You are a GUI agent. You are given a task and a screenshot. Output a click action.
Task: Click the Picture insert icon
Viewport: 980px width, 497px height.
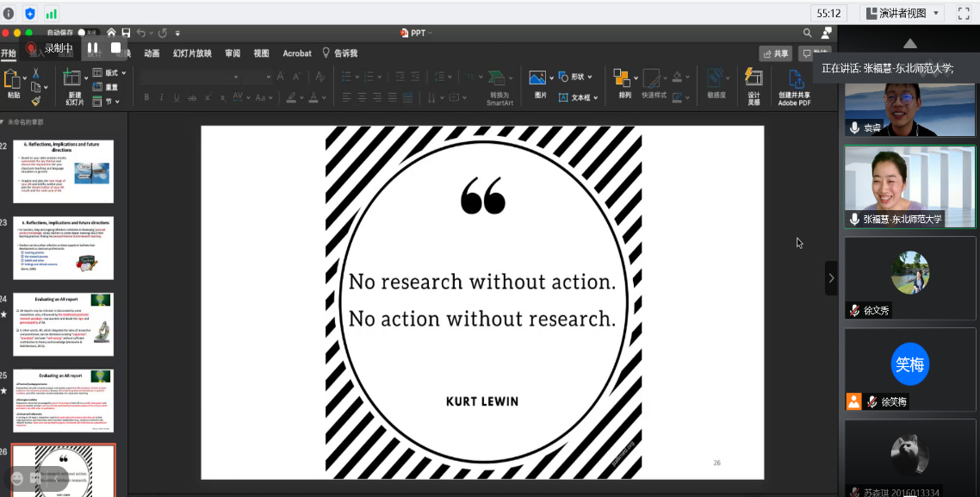coord(537,78)
